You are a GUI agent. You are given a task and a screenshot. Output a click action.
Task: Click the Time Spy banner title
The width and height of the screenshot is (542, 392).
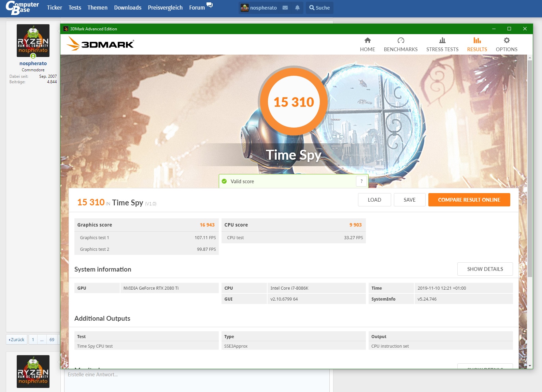click(294, 155)
